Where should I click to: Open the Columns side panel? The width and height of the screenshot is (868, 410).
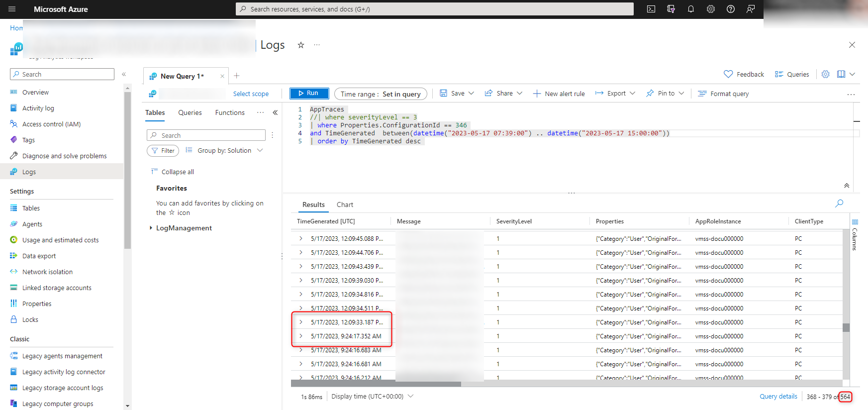(x=855, y=234)
